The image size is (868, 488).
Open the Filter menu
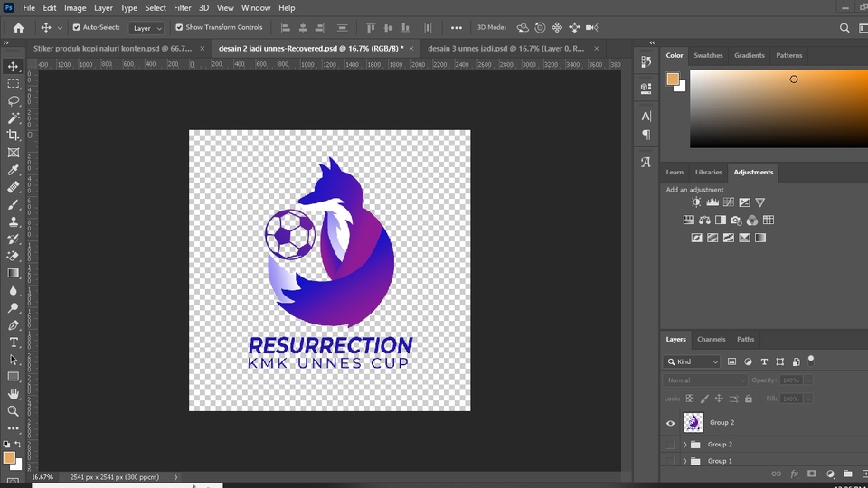pos(182,7)
